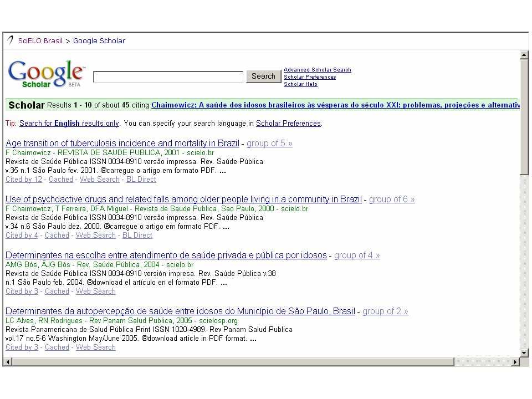Screen dimensions: 532x399
Task: Click Cited by 3 under the Bós result
Action: click(x=22, y=291)
